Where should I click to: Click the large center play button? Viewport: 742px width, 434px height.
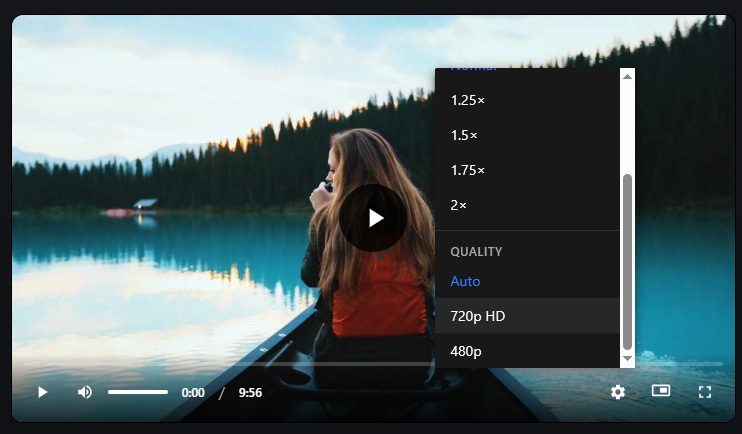(x=373, y=218)
